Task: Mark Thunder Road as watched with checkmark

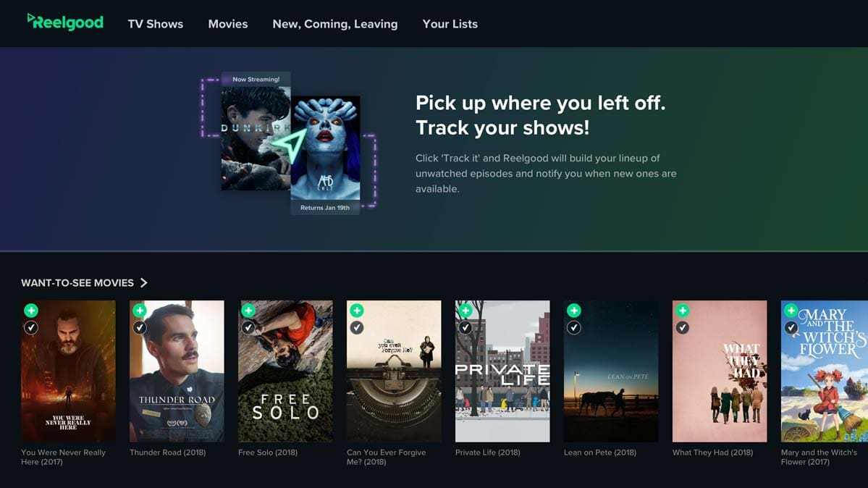Action: 140,328
